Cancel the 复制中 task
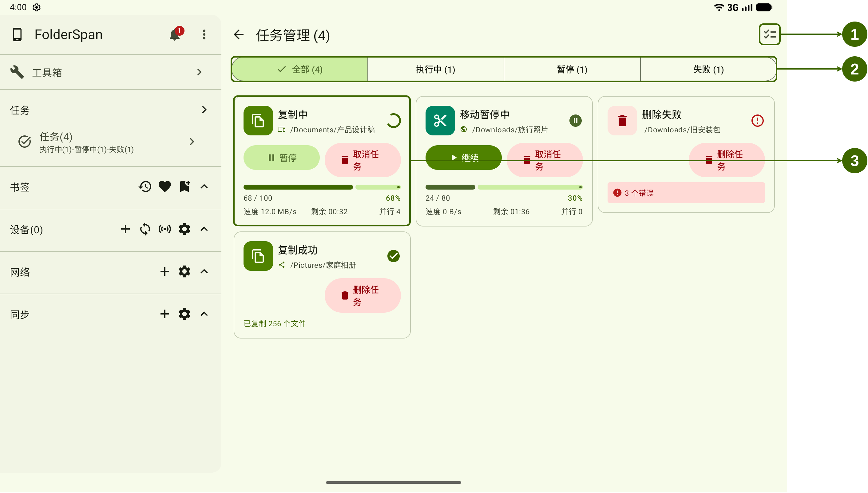Viewport: 868px width, 493px height. (x=363, y=160)
